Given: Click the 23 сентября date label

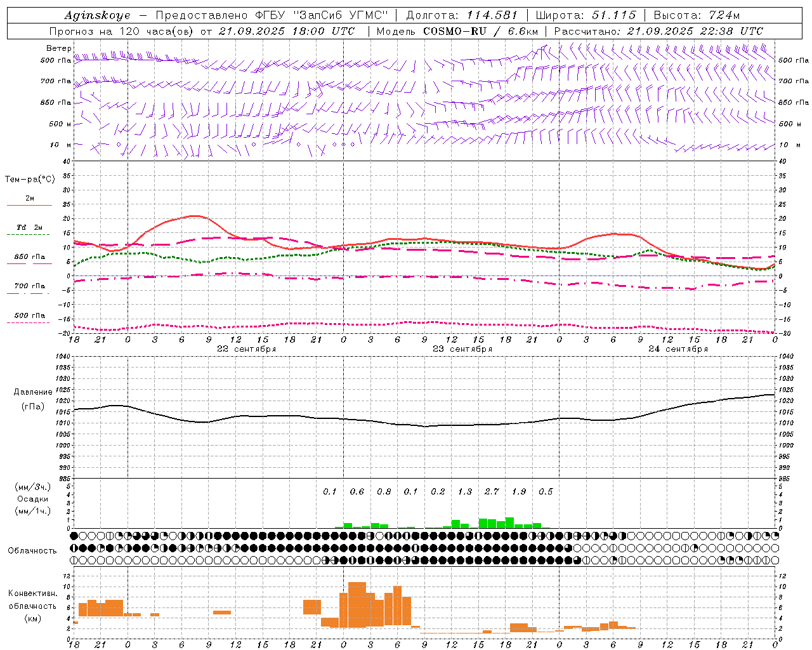Looking at the screenshot, I should (462, 349).
